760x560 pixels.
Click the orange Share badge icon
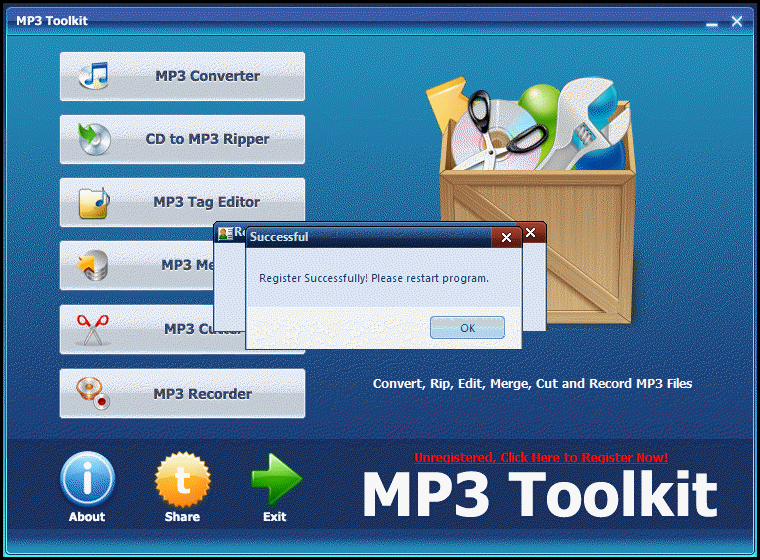[x=183, y=480]
